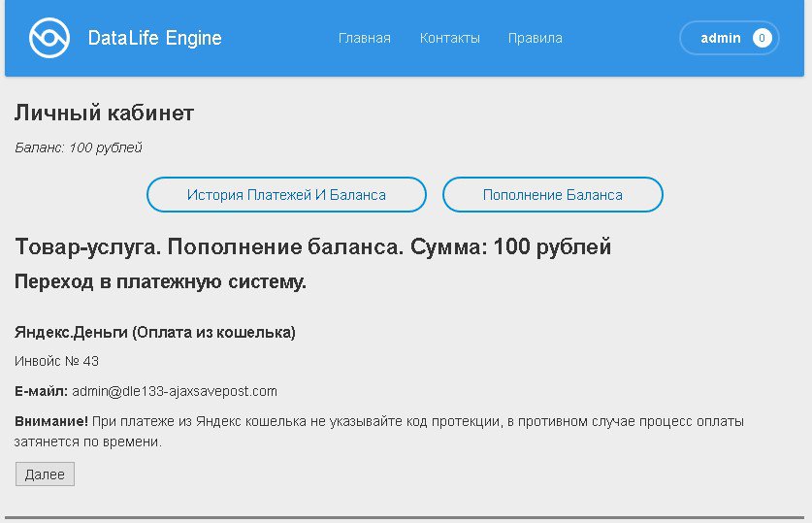Click the Баланс: 100 рублей text
This screenshot has width=812, height=523.
coord(79,147)
